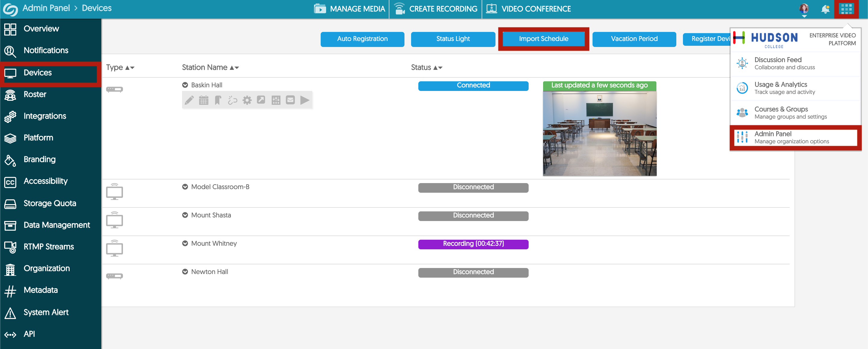Click the edit pencil icon for Baskin Hall
The image size is (868, 349).
click(x=189, y=100)
